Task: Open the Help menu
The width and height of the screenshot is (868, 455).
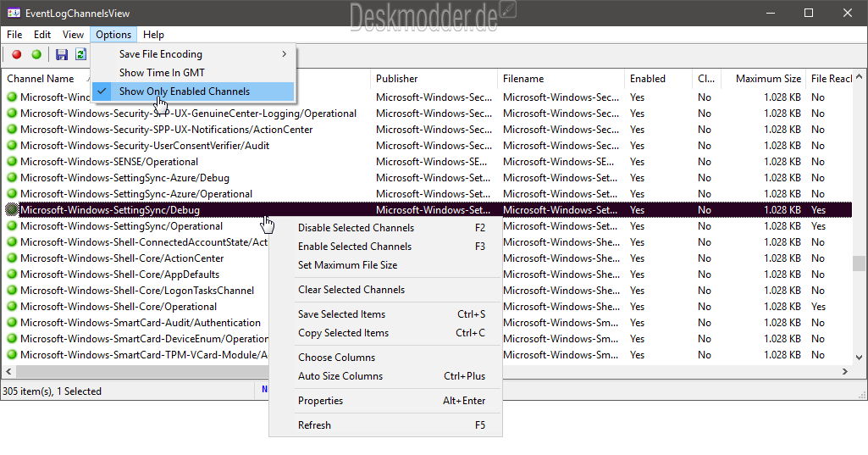Action: point(153,35)
